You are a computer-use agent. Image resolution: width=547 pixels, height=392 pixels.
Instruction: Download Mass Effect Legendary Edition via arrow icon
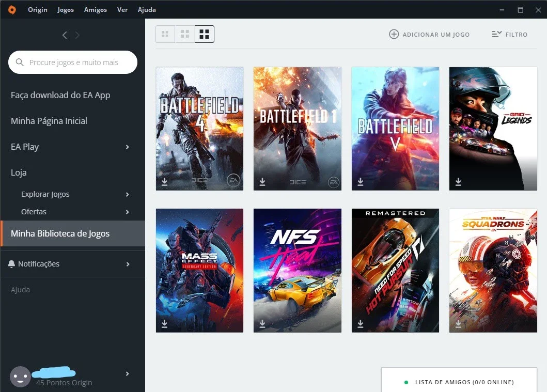[x=165, y=324]
